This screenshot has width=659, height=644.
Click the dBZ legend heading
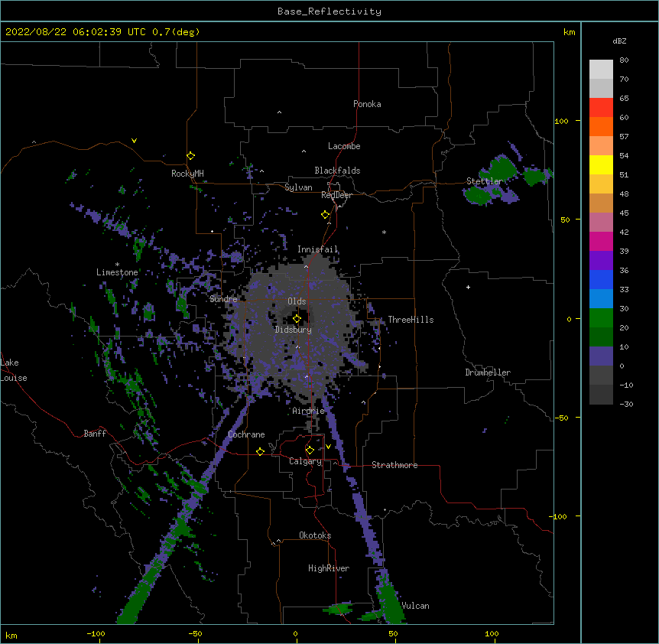tap(619, 41)
